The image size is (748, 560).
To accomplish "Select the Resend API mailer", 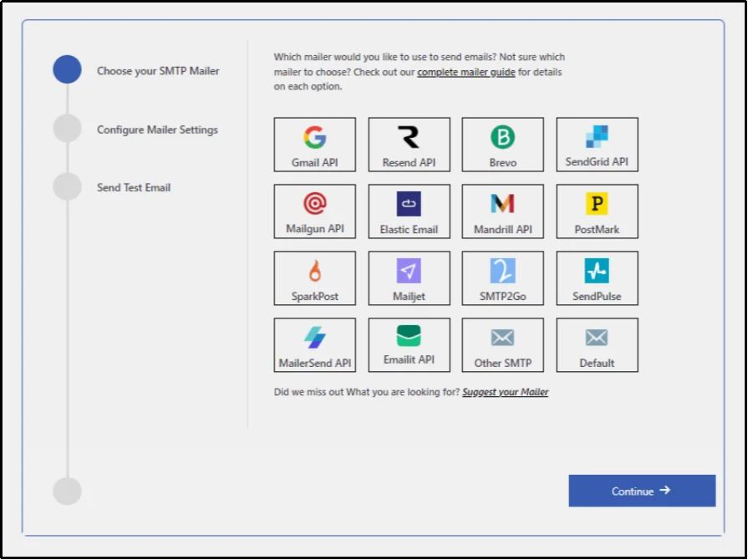I will coord(409,144).
